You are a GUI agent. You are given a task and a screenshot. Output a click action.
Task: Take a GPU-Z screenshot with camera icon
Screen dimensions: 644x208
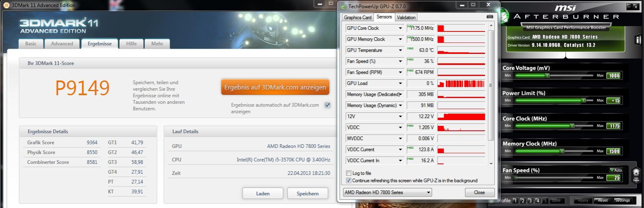(489, 17)
